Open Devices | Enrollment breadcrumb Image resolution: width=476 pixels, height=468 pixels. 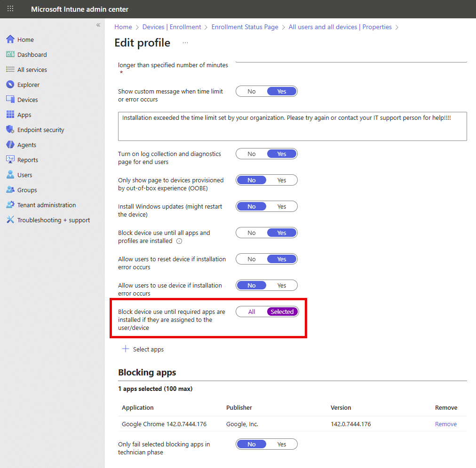172,27
